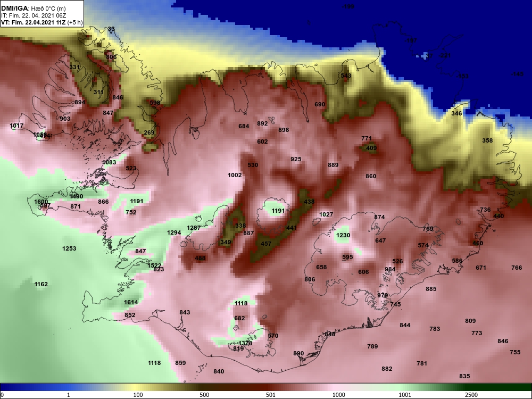Click the map value 1614
This screenshot has width=532, height=399.
coord(131,302)
